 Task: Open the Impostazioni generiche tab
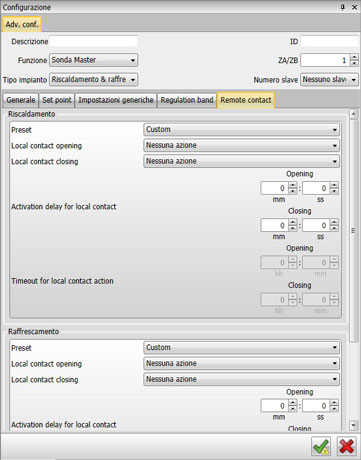(x=116, y=100)
